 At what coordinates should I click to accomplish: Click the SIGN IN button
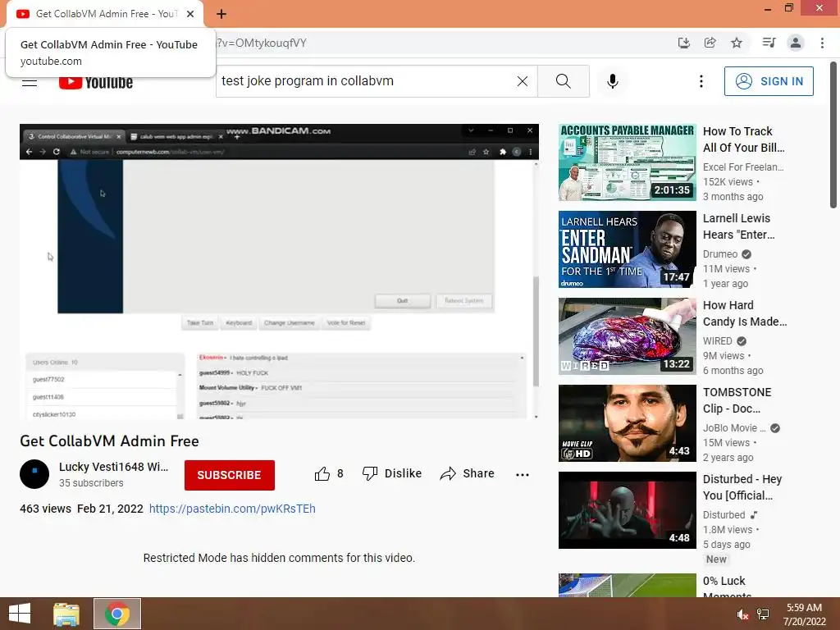click(x=769, y=81)
